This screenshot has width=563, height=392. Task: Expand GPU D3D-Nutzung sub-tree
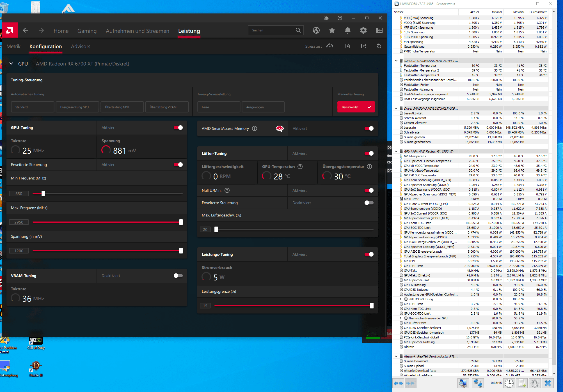[401, 299]
